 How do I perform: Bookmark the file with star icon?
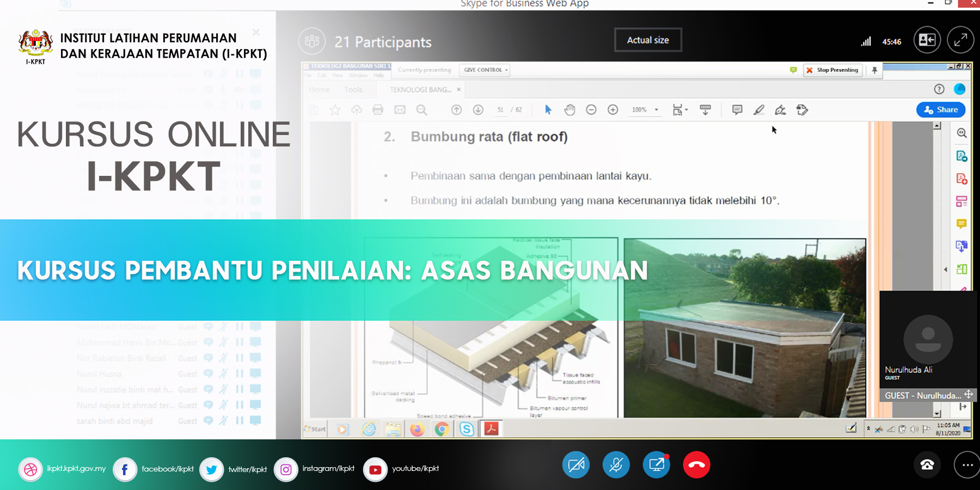pos(335,110)
